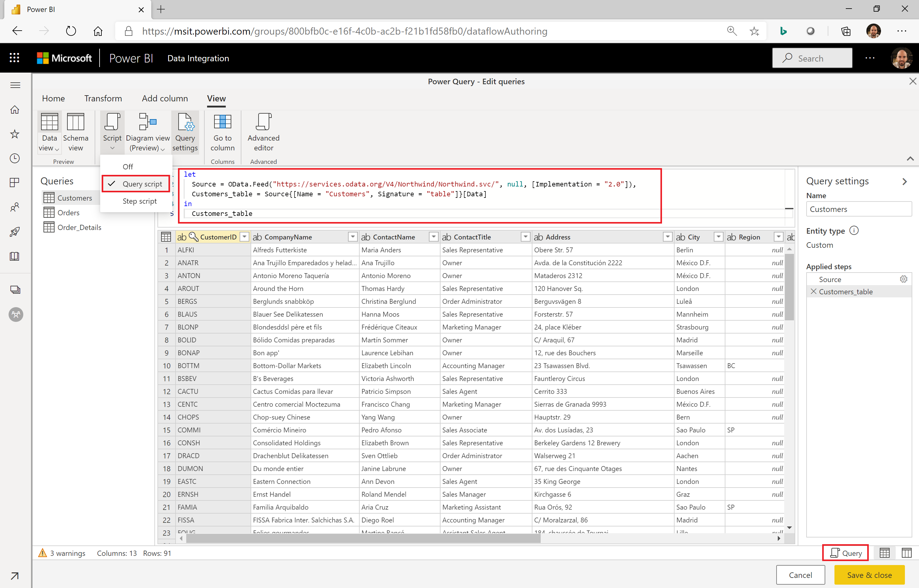Open the Data view ribbon button
This screenshot has height=588, width=919.
click(49, 132)
